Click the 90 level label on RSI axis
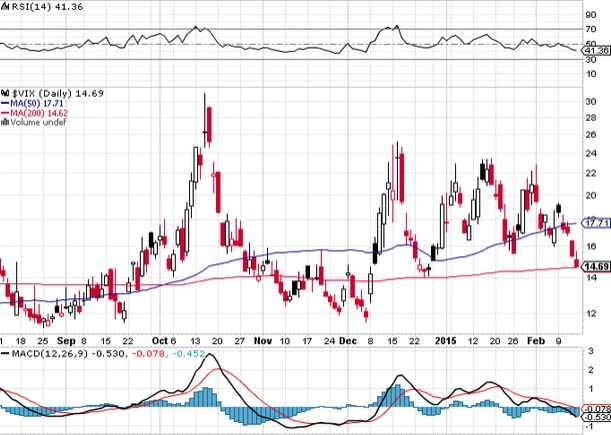Viewport: 611px width, 435px height. [591, 15]
